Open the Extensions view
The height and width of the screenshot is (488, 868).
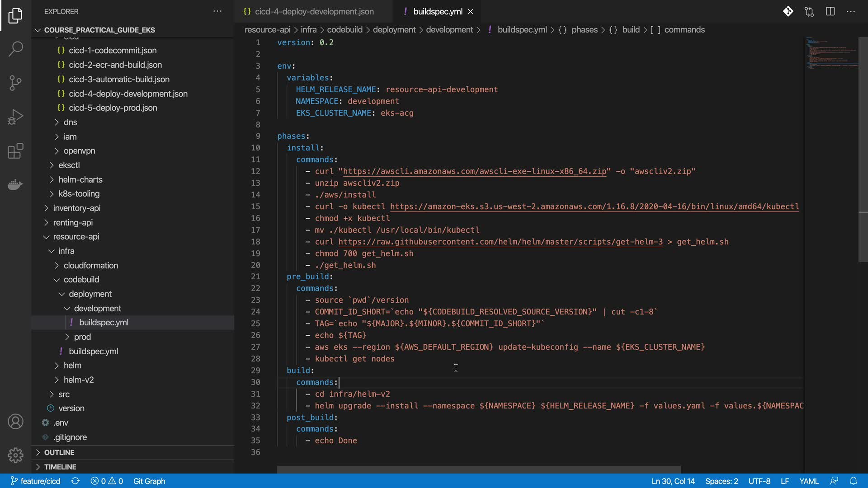(x=15, y=151)
